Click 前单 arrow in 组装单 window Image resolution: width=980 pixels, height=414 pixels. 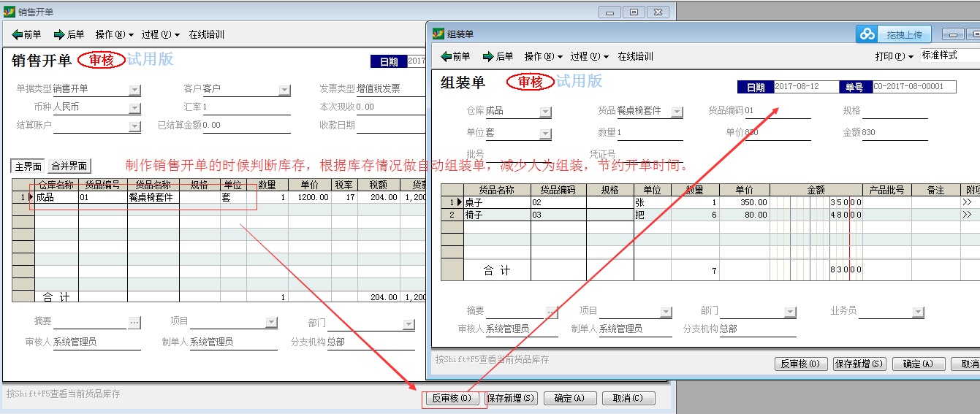click(x=455, y=56)
